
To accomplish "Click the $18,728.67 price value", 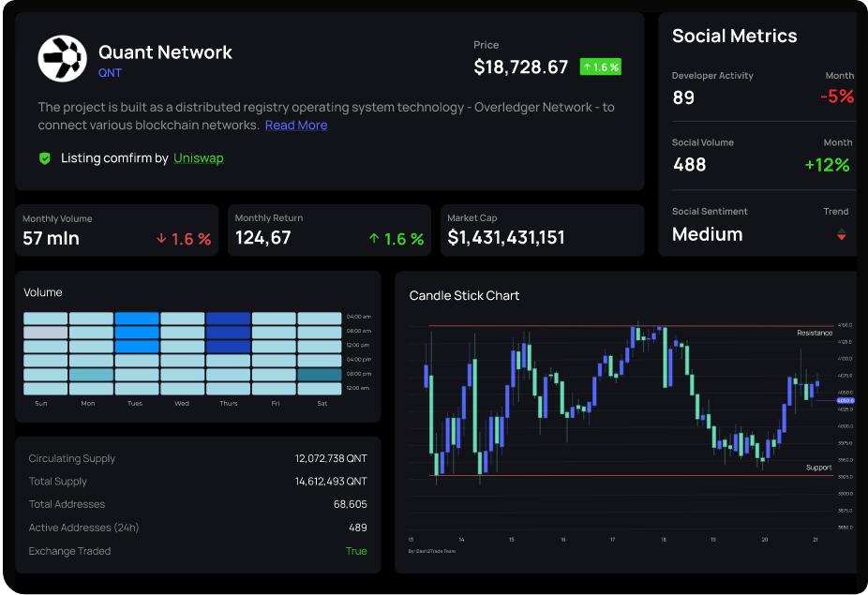I will [x=520, y=67].
